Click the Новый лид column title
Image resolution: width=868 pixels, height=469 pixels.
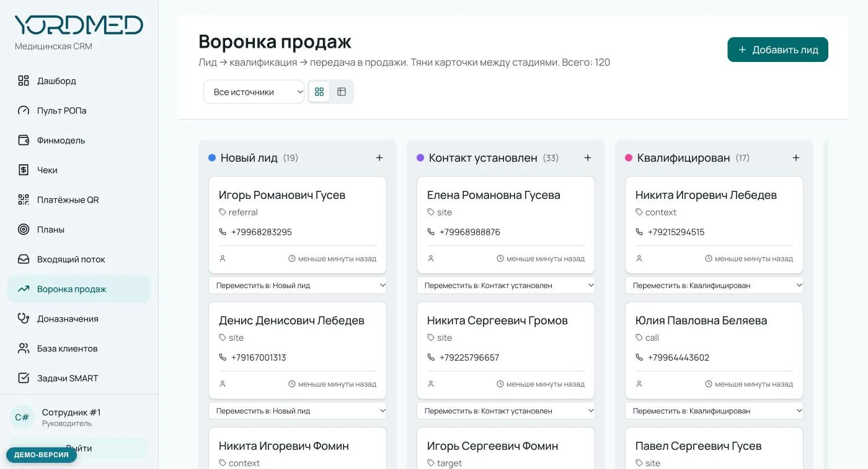coord(249,158)
